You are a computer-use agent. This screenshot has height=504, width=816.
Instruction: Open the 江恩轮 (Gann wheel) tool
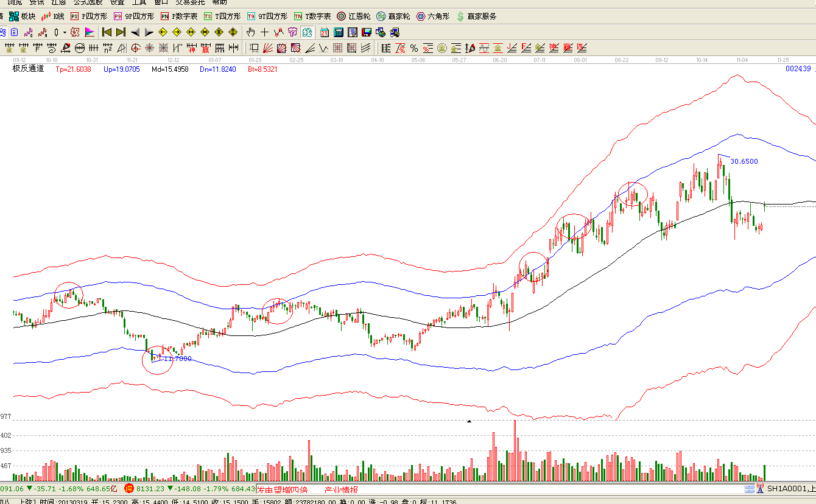point(354,16)
